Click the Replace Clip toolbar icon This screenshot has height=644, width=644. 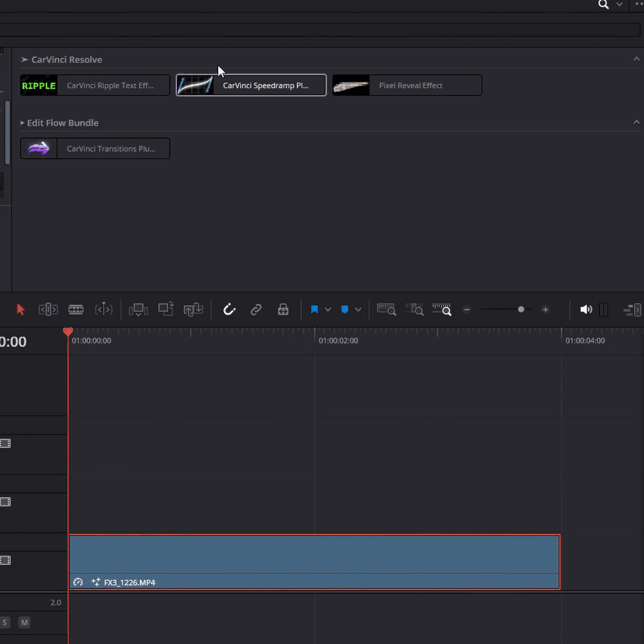tap(193, 309)
